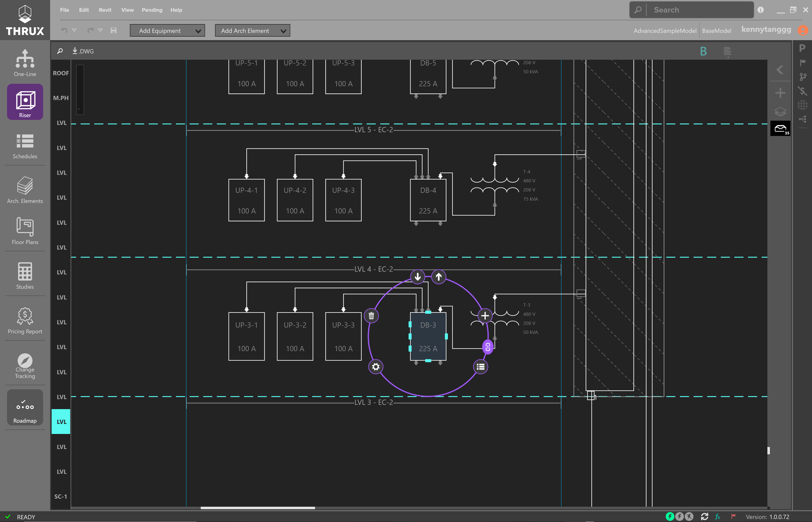Open Change Tracking
This screenshot has height=522, width=812.
[25, 366]
